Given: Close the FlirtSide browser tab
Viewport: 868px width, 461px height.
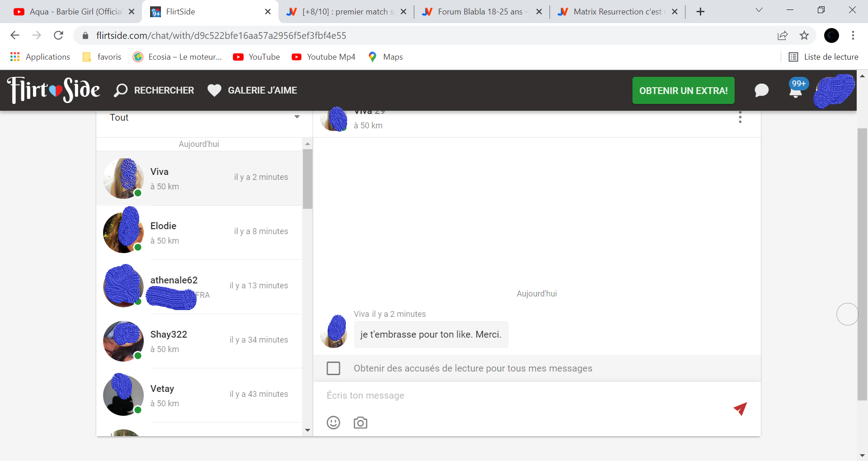Looking at the screenshot, I should (268, 12).
